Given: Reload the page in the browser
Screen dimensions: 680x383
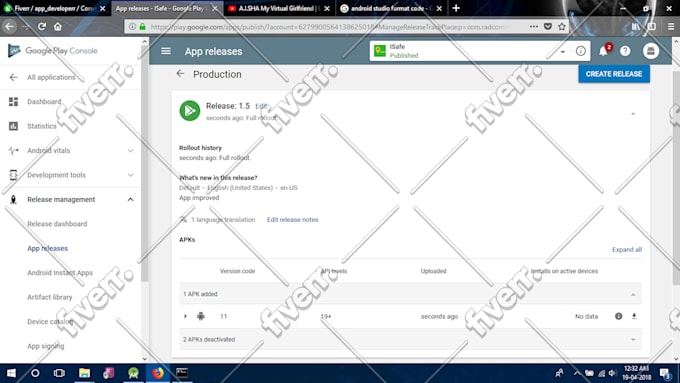Looking at the screenshot, I should tap(42, 27).
